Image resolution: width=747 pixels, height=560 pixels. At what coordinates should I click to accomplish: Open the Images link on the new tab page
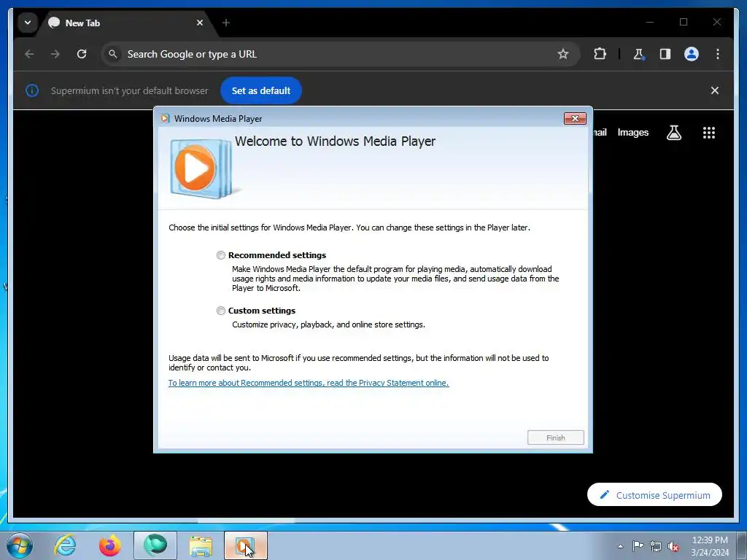click(x=632, y=133)
